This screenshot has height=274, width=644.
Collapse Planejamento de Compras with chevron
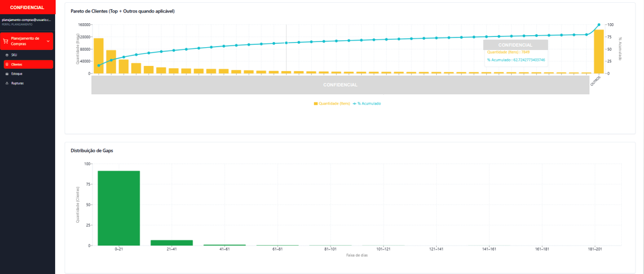pos(48,41)
